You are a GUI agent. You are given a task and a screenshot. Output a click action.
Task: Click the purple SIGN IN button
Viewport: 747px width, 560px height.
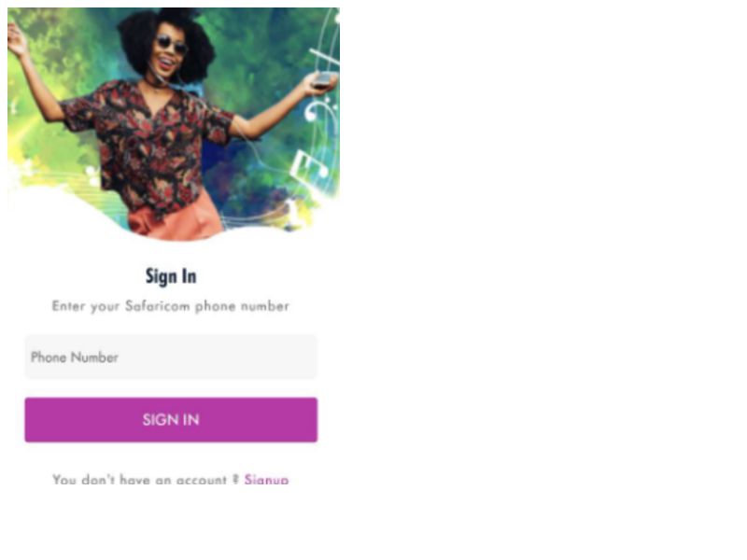click(x=171, y=419)
